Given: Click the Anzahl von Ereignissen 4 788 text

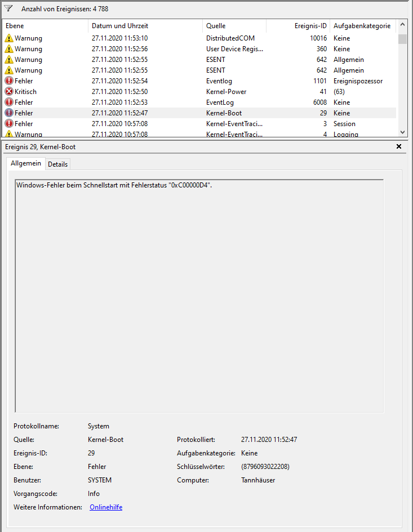Looking at the screenshot, I should click(x=65, y=9).
